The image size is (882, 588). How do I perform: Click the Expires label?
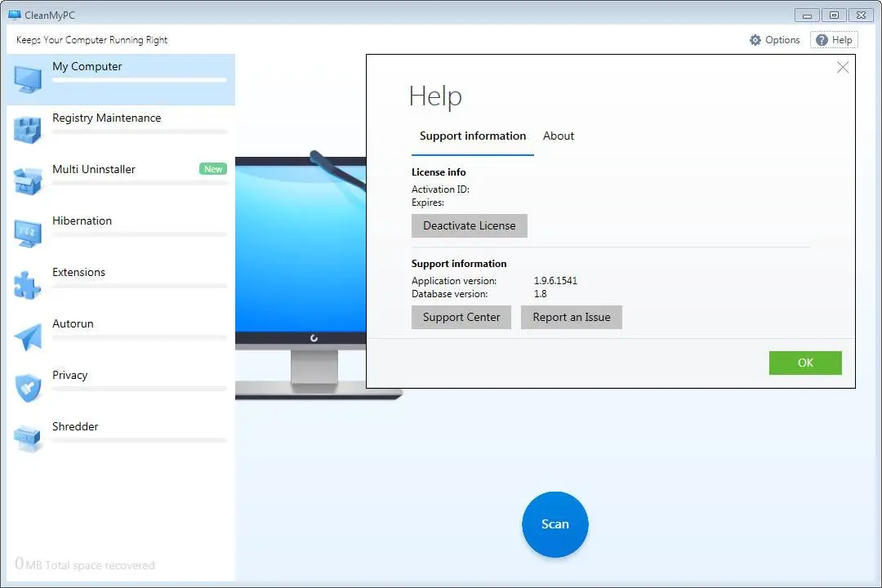tap(427, 203)
